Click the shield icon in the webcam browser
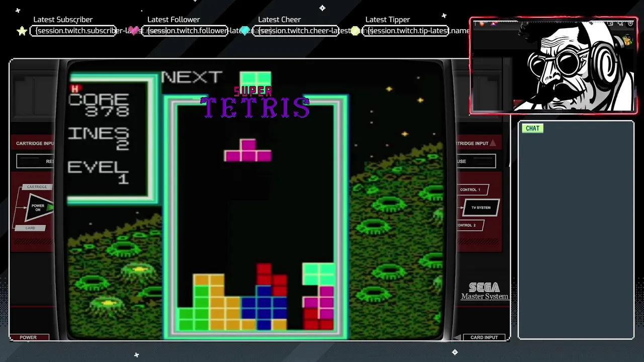 (x=630, y=23)
